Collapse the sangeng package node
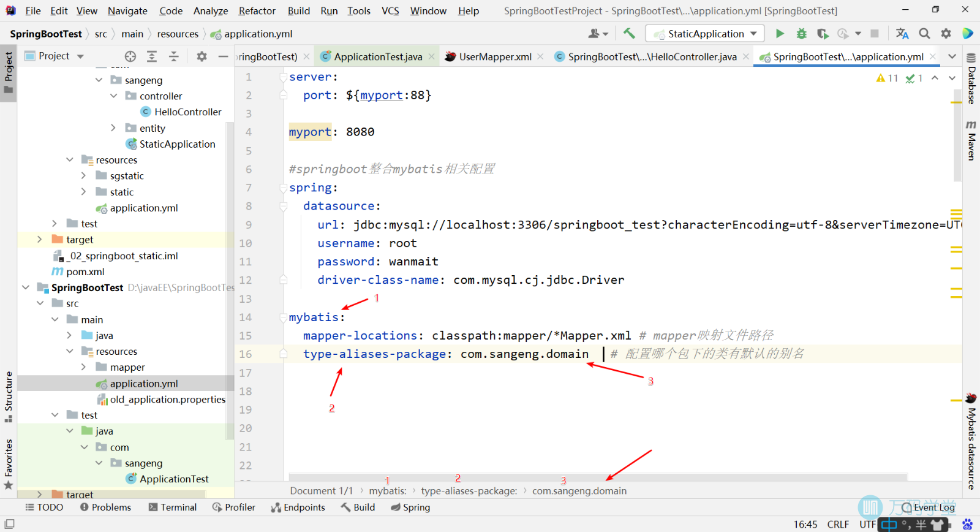This screenshot has height=532, width=980. pos(99,80)
